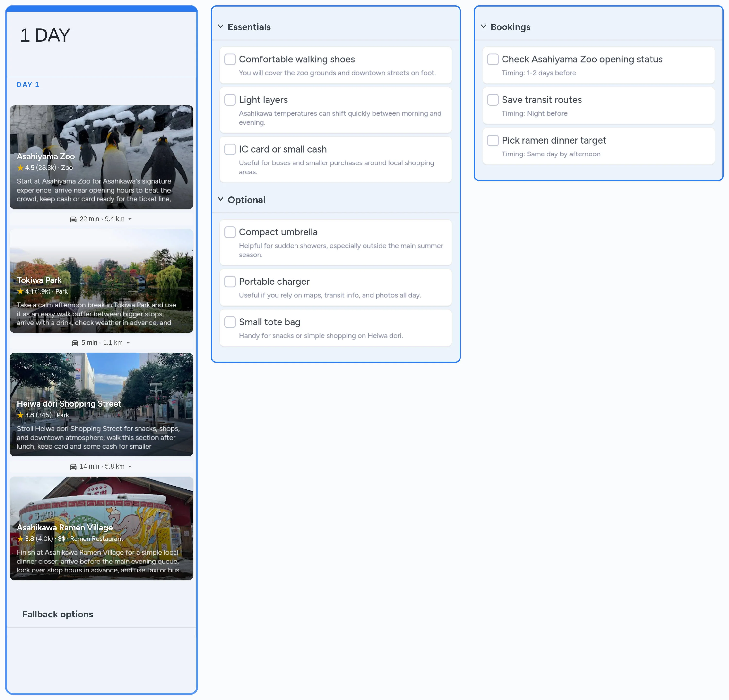Mark Save transit routes as done

tap(493, 100)
